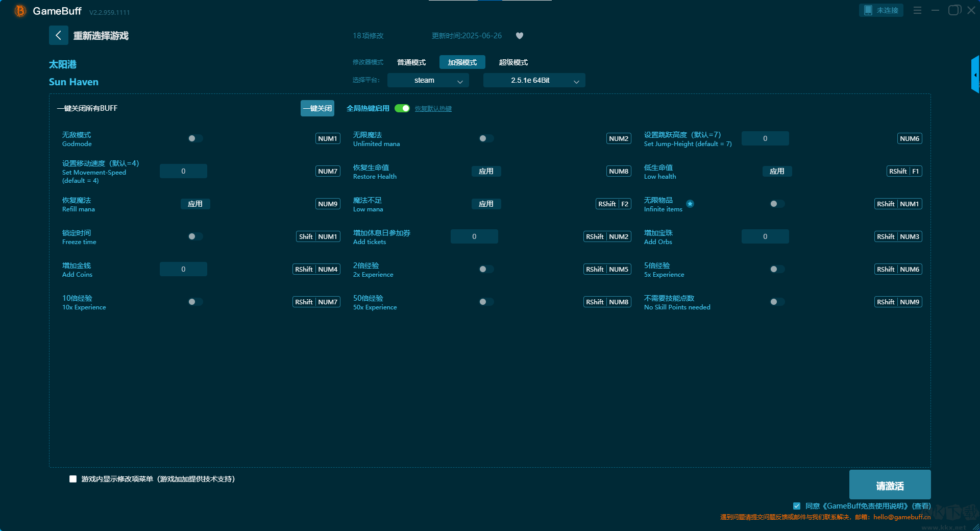980x531 pixels.
Task: Click the star badge next to Infinite items
Action: [690, 204]
